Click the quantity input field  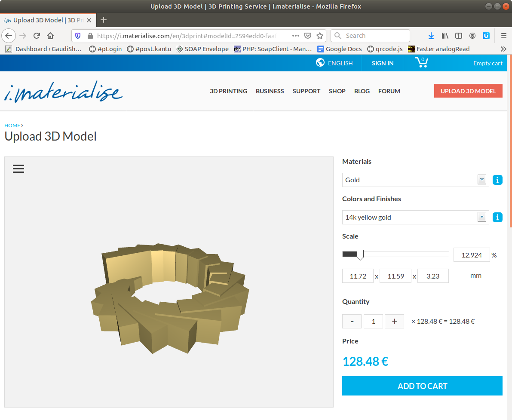click(x=373, y=322)
